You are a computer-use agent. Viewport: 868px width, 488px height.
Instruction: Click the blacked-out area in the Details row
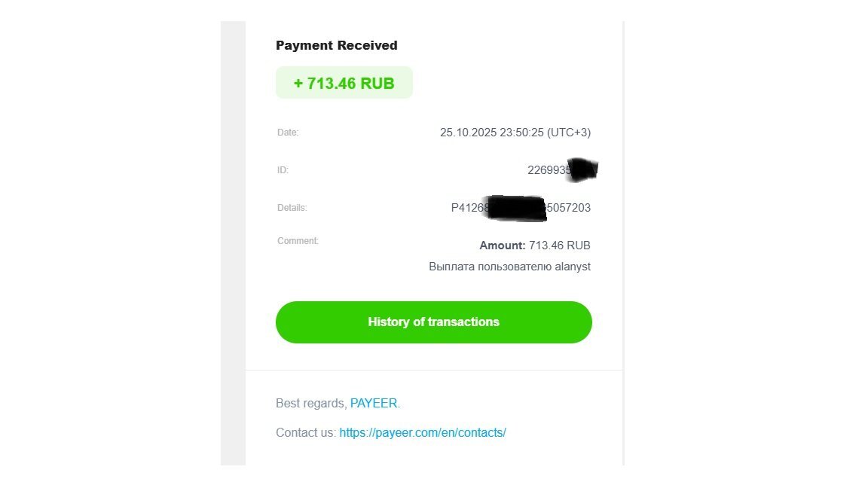point(515,209)
